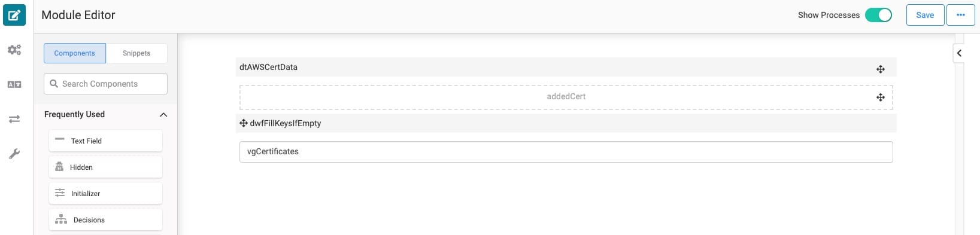Open the gears settings icon in sidebar
This screenshot has width=980, height=235.
point(14,50)
